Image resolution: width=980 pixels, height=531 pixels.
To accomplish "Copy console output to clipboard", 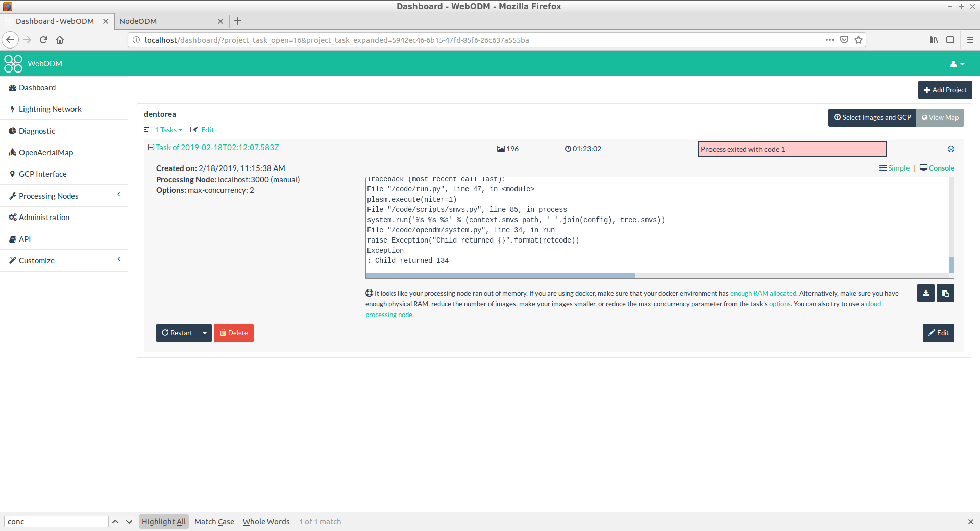I will pos(945,293).
